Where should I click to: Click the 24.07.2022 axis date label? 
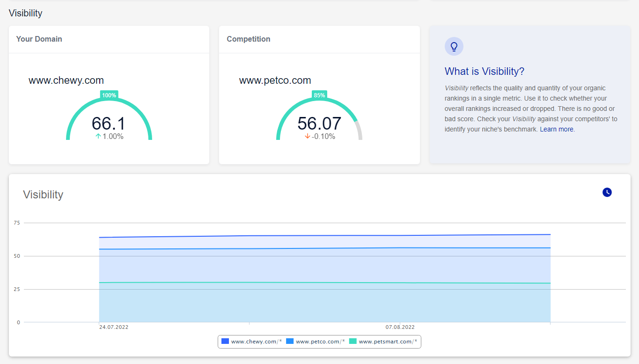pyautogui.click(x=114, y=328)
